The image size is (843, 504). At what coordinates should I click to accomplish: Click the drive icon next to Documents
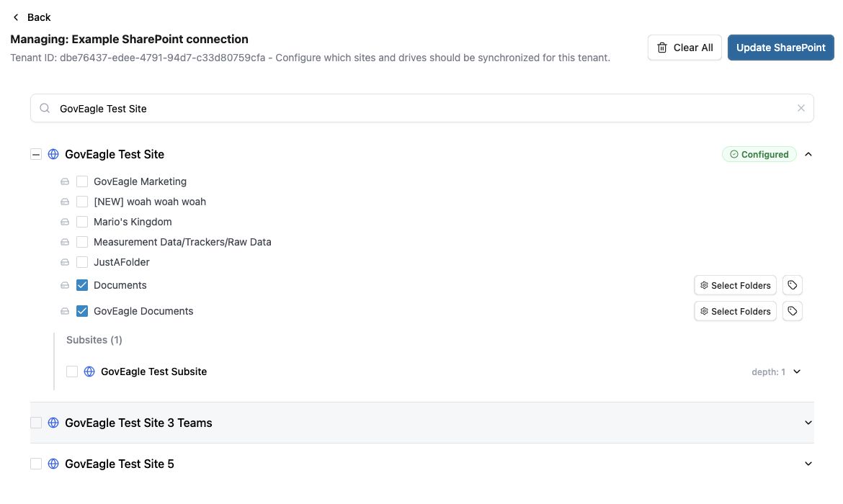coord(65,285)
